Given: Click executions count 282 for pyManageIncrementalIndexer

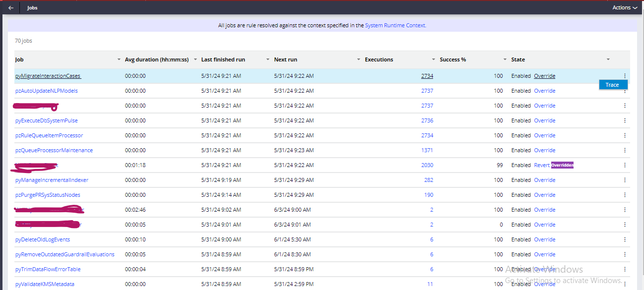Looking at the screenshot, I should pyautogui.click(x=428, y=180).
